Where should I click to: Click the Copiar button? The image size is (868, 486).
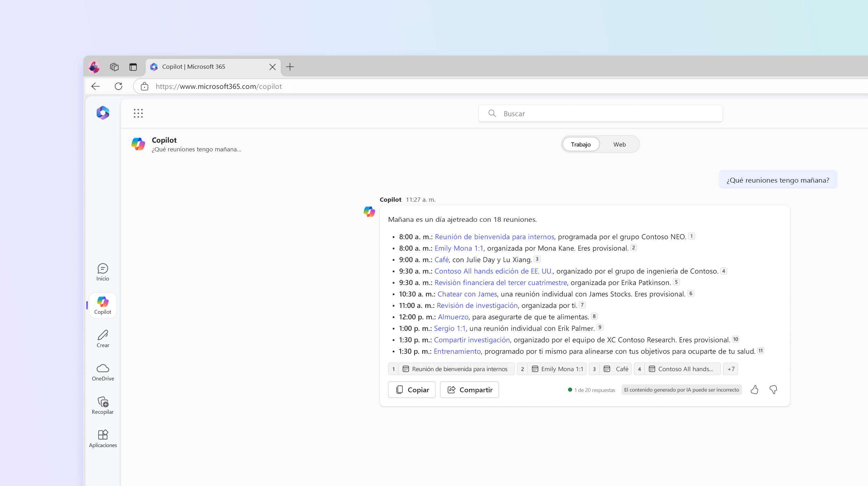[x=412, y=390]
